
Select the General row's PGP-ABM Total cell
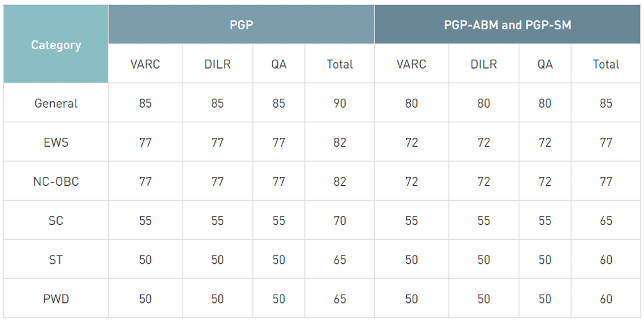coord(606,103)
